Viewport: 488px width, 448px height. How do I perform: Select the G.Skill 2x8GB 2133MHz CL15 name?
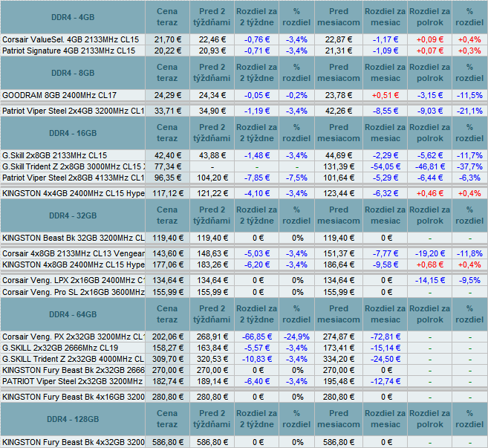tap(54, 155)
